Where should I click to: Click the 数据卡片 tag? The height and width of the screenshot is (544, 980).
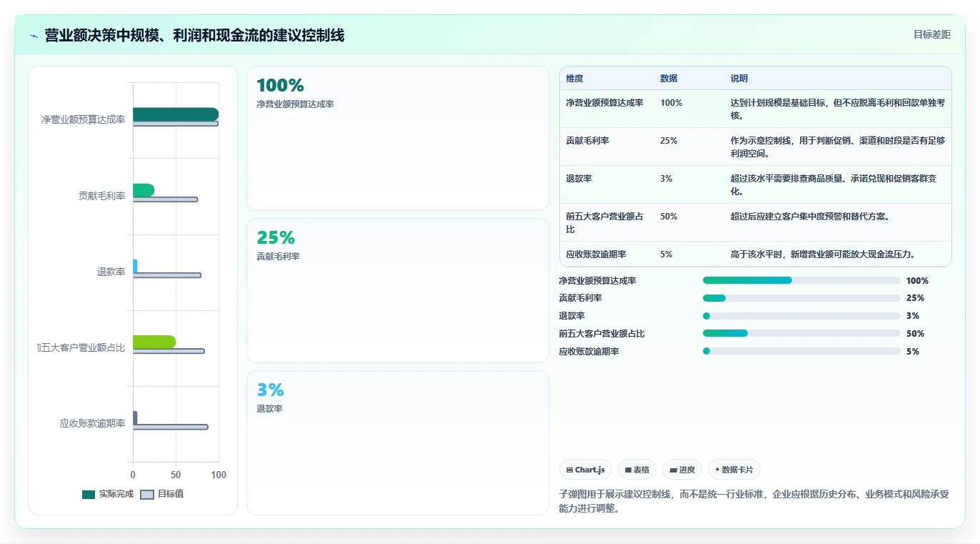(734, 470)
